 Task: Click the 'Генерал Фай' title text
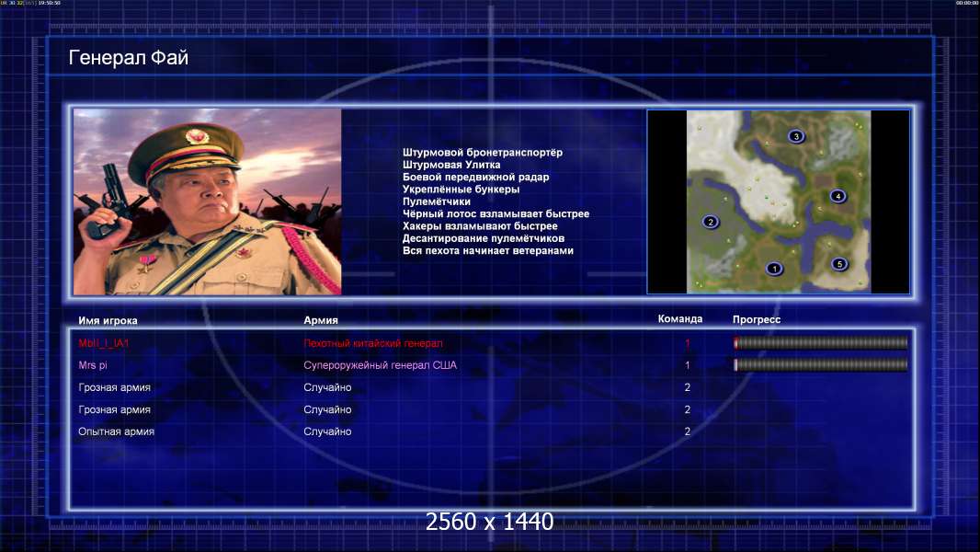click(x=128, y=58)
